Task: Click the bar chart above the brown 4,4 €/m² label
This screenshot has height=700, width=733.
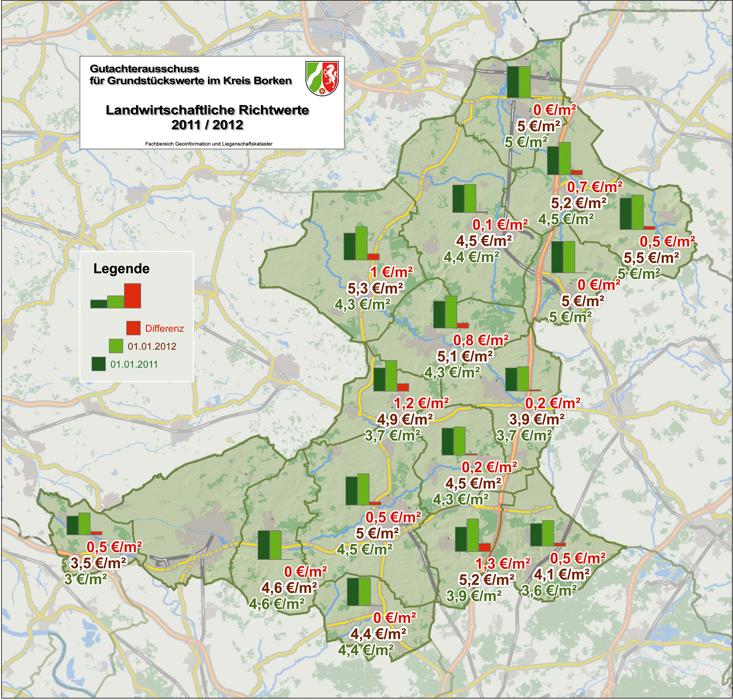Action: pos(365,592)
